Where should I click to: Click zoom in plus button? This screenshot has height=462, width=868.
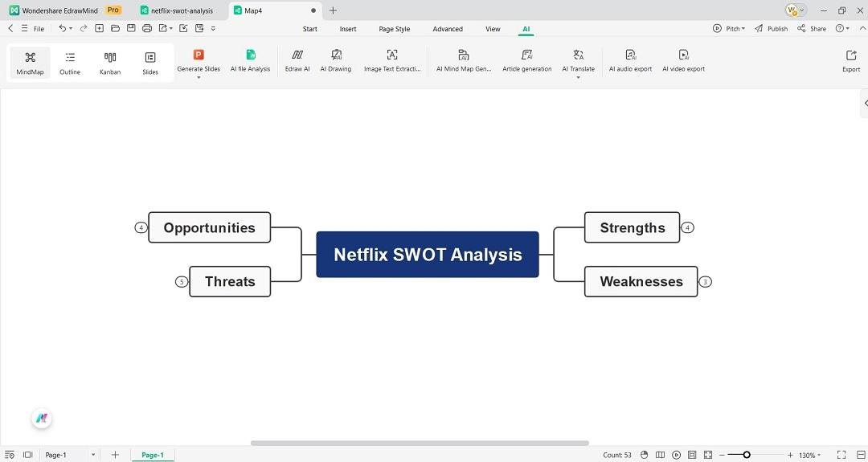[790, 455]
